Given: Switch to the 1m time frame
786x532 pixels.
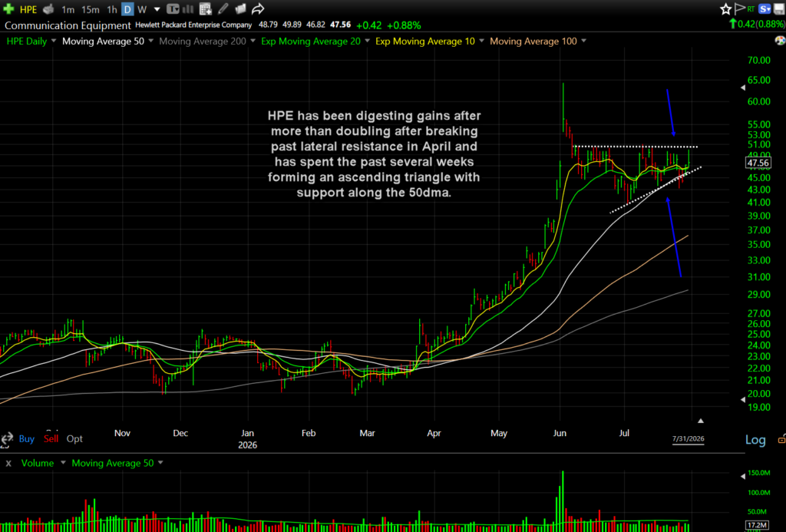Looking at the screenshot, I should (68, 9).
